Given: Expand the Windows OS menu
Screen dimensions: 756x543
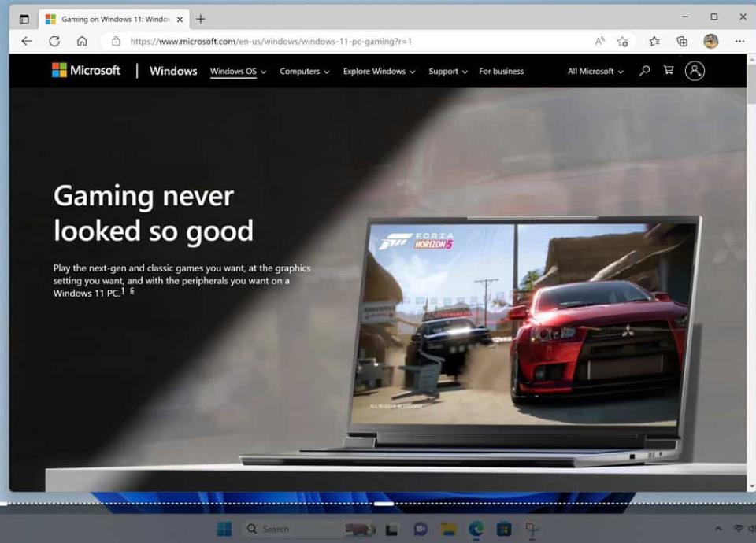Looking at the screenshot, I should pyautogui.click(x=238, y=72).
